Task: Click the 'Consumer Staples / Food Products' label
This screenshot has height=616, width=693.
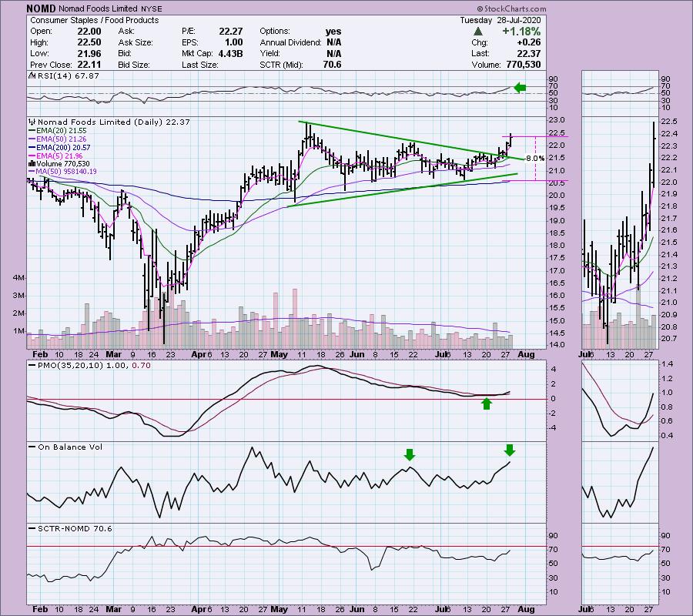Action: [94, 20]
